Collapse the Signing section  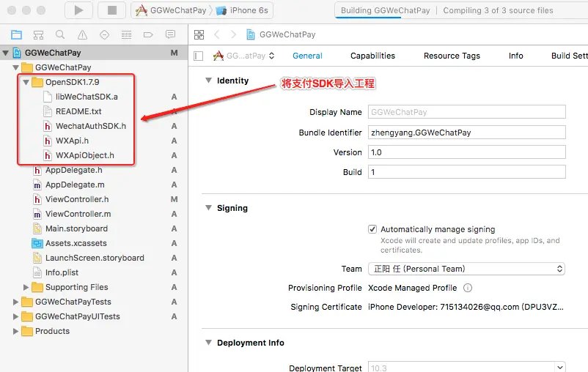[208, 207]
